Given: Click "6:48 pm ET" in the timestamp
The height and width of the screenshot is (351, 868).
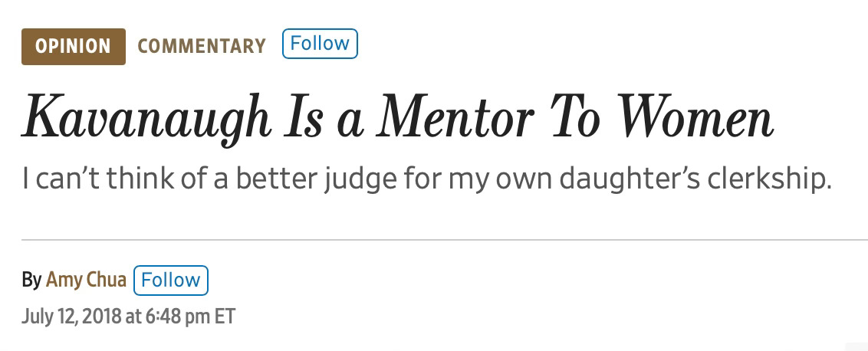Looking at the screenshot, I should (x=190, y=317).
